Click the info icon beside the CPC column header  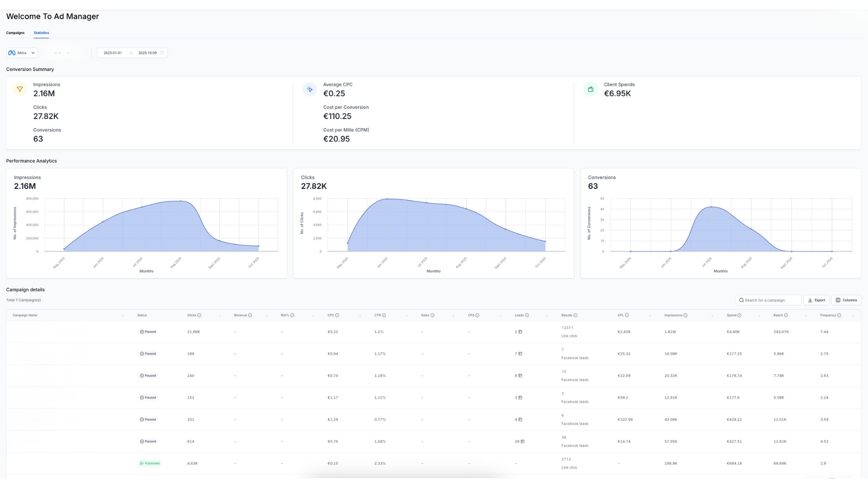[337, 315]
